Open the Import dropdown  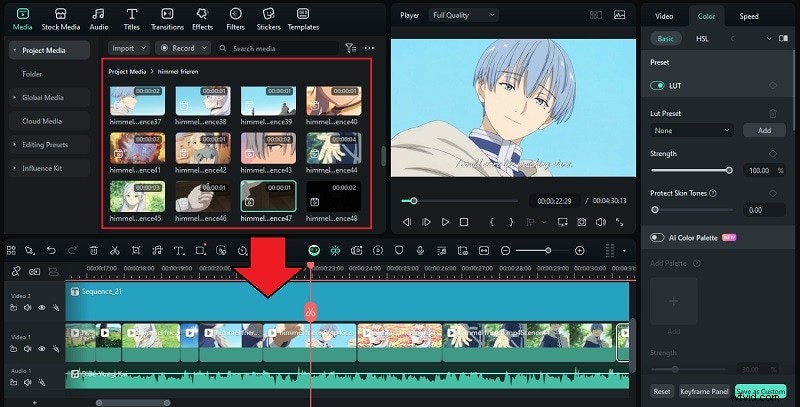click(129, 48)
